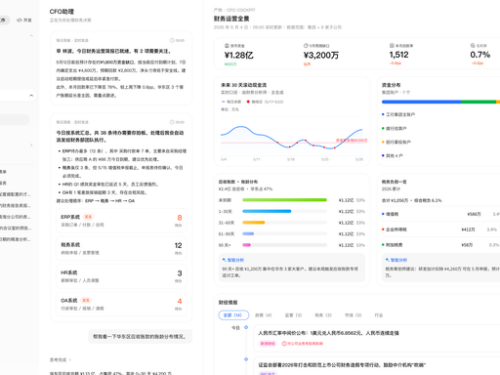Image resolution: width=500 pixels, height=375 pixels.
Task: Click the 5/11 date label on the cash flow chart
Action: (x=257, y=160)
